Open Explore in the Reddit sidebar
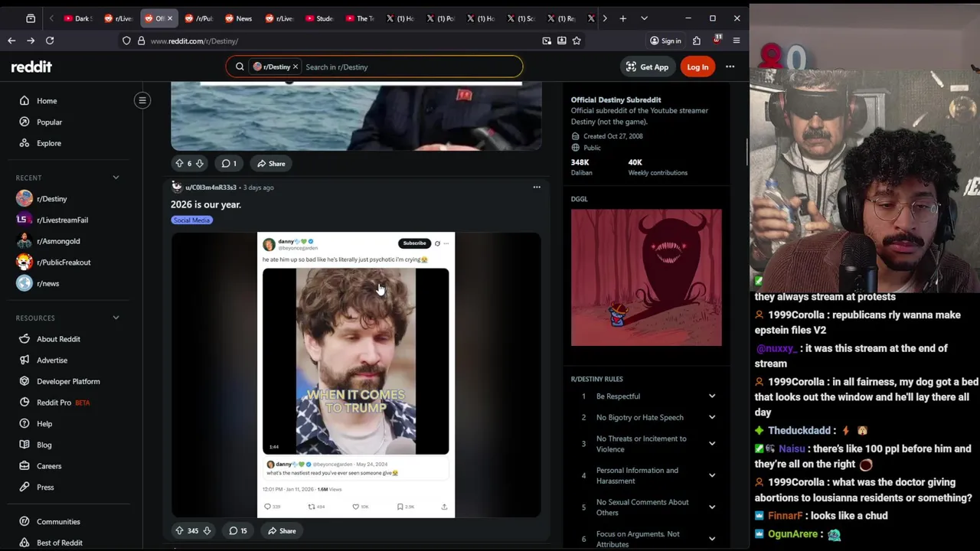This screenshot has height=551, width=980. point(48,143)
